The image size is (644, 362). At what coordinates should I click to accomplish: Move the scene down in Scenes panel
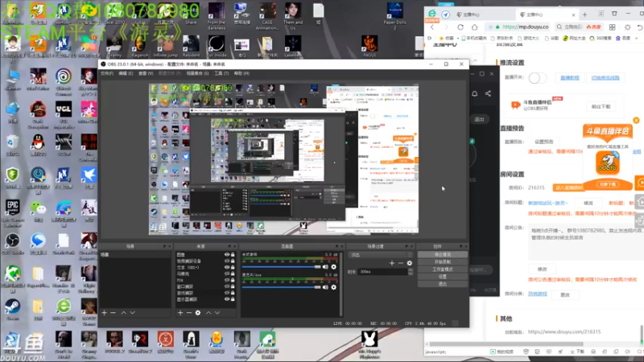[132, 313]
